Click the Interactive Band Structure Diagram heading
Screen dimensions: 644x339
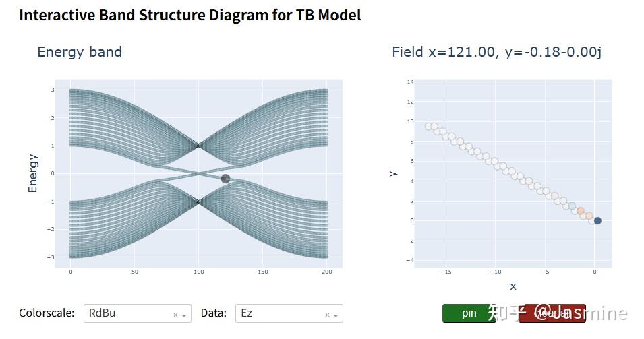pos(190,15)
